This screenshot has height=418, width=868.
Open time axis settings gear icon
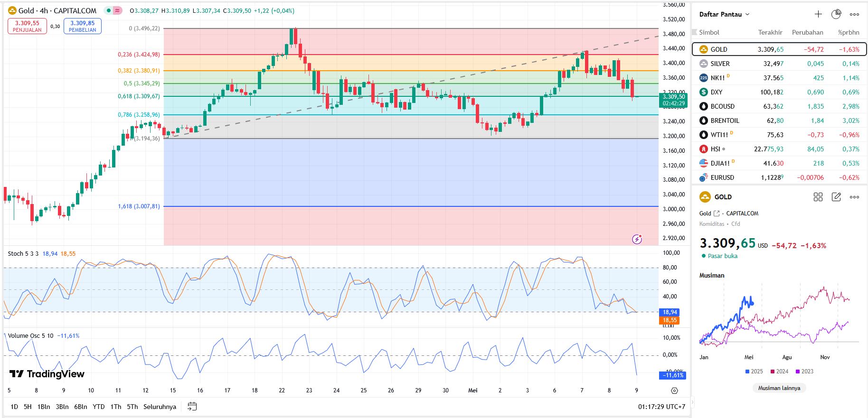coord(674,390)
